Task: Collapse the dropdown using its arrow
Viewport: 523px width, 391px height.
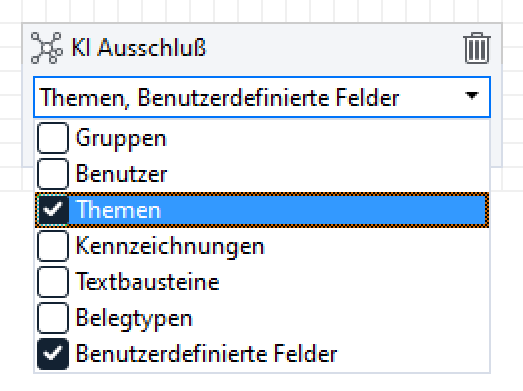Action: (472, 96)
